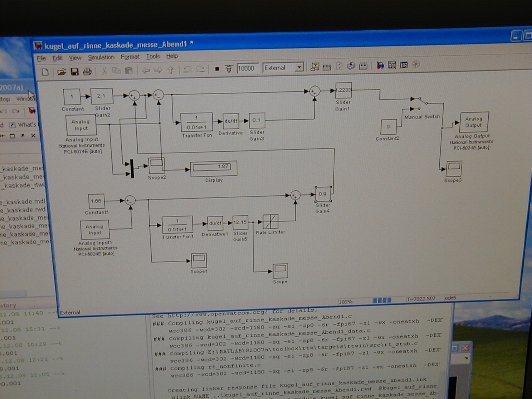
Task: Click the Model Explorer icon in the toolbar
Action: (x=392, y=65)
